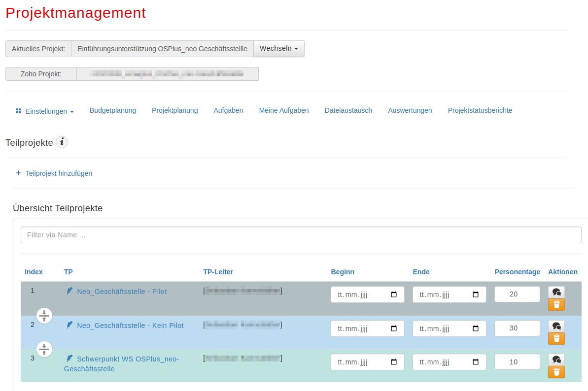588x391 pixels.
Task: Click the Beginn date field in row 1
Action: 368,294
